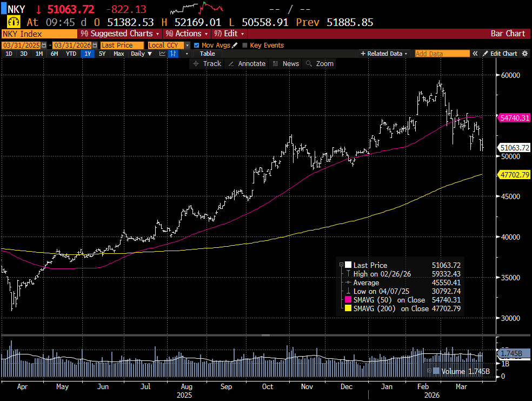Open the end date calendar picker
Viewport: 532px width, 401px height.
[x=94, y=45]
